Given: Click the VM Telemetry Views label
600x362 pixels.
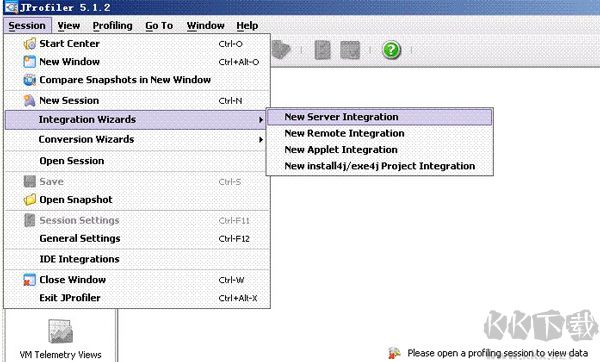Looking at the screenshot, I should tap(60, 355).
